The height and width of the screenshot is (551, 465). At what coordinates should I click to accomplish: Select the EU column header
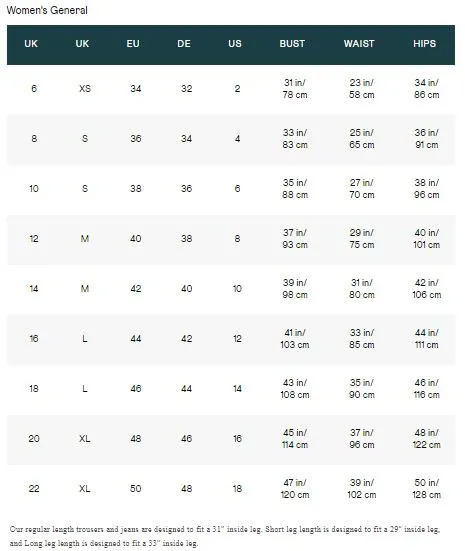[x=133, y=44]
